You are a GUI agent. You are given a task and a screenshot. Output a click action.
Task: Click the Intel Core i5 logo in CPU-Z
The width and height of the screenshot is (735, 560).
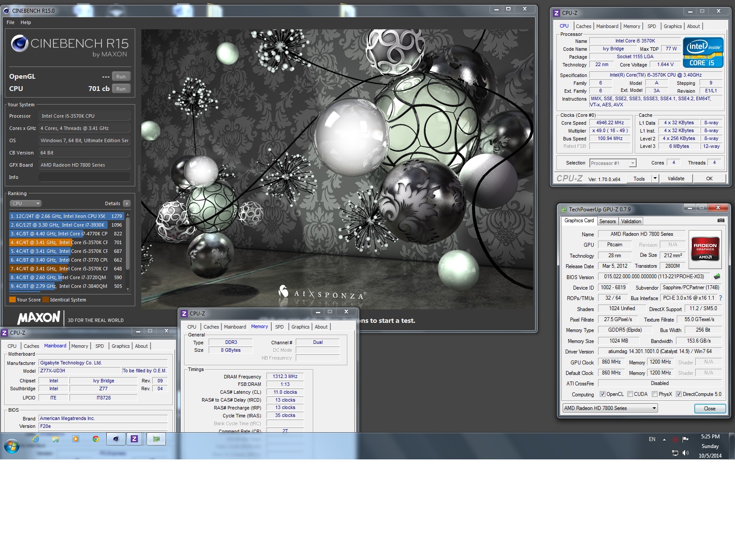703,52
